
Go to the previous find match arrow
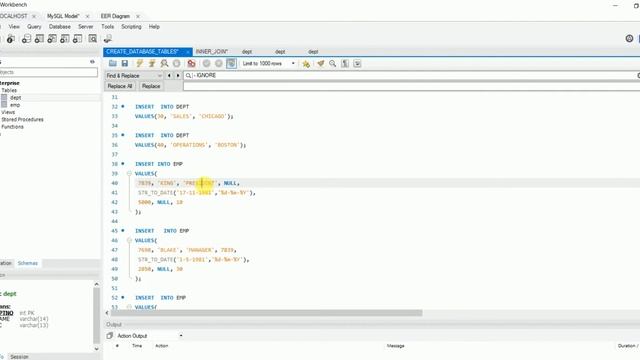click(x=169, y=76)
